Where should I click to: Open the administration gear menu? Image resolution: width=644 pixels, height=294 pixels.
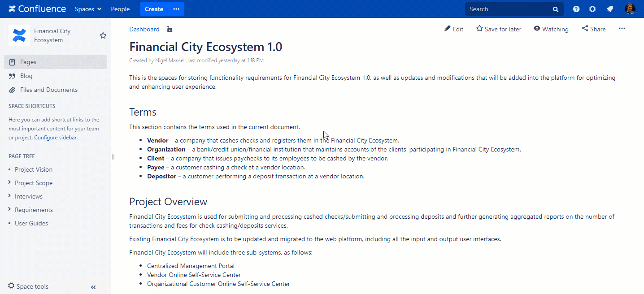tap(592, 9)
